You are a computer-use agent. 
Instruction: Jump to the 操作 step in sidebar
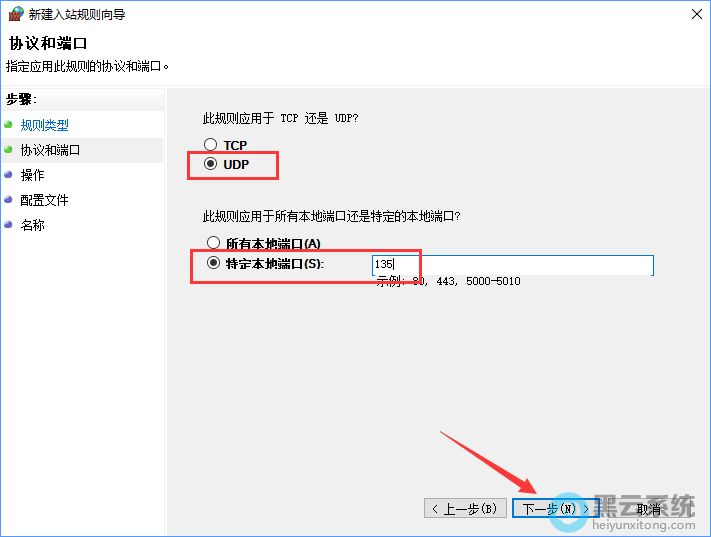(32, 175)
